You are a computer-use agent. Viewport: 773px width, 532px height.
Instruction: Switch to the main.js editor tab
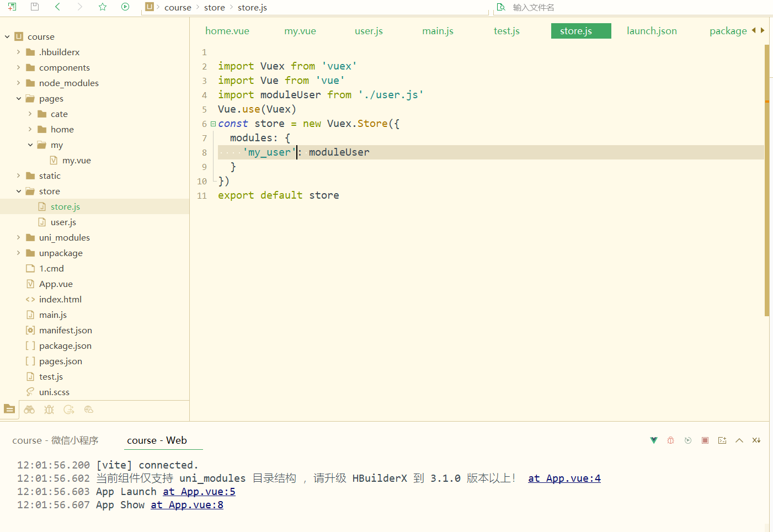(438, 31)
